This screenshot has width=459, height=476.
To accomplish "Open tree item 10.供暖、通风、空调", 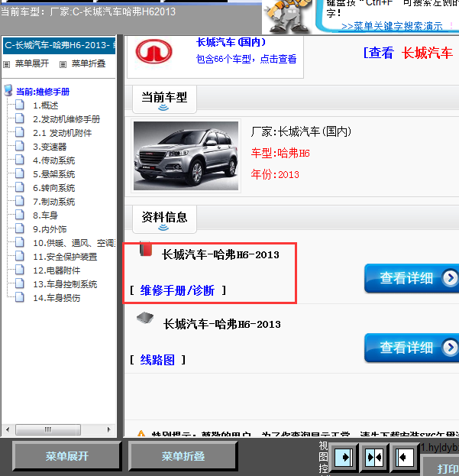I will pos(74,243).
